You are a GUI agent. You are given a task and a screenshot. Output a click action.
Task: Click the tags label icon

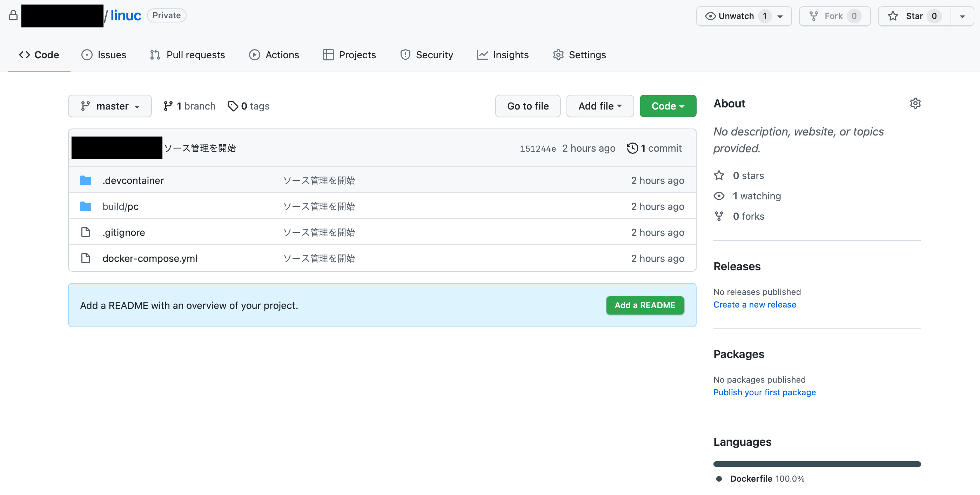tap(233, 106)
